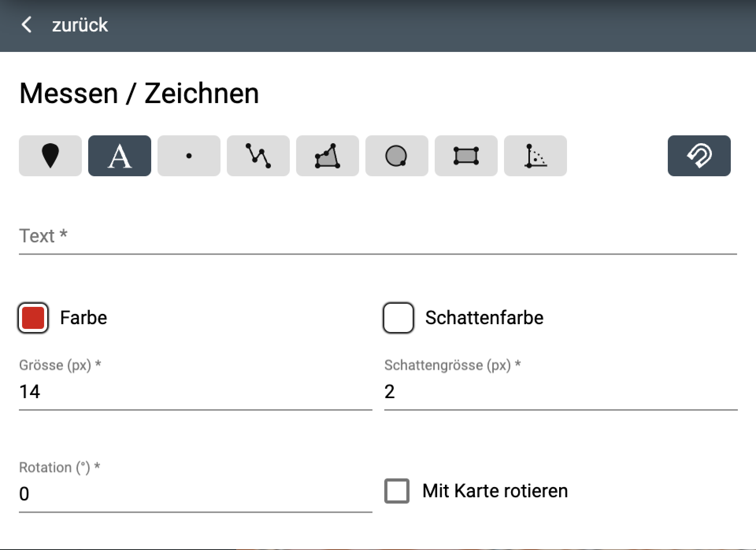
Task: Open the red Farbe color picker
Action: [33, 318]
